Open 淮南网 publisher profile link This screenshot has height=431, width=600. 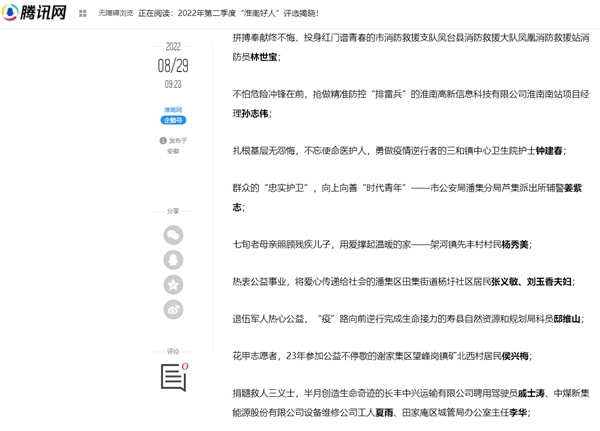[x=173, y=110]
